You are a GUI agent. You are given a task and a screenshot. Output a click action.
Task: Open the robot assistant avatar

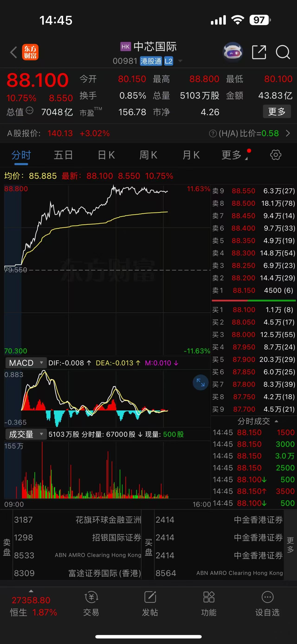click(233, 52)
